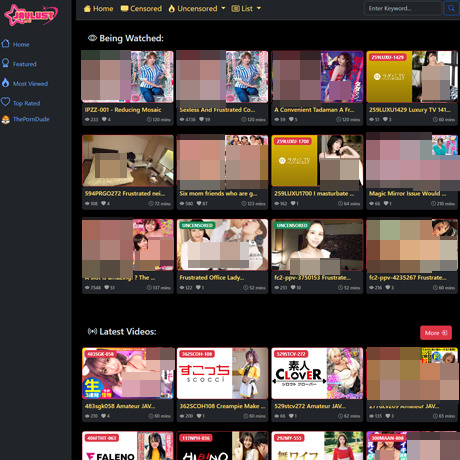Go to Home in the top navigation

coord(98,8)
